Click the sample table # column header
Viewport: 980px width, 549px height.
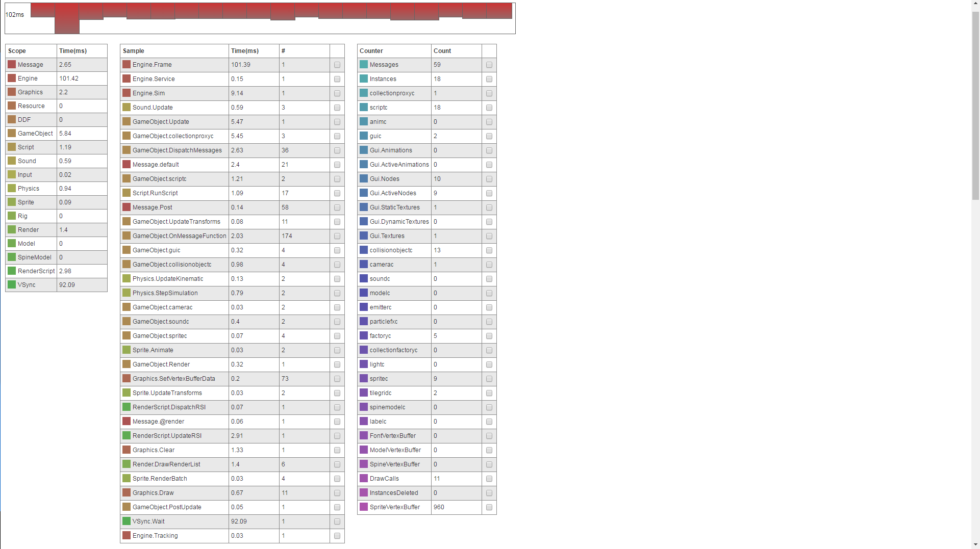[x=305, y=51]
